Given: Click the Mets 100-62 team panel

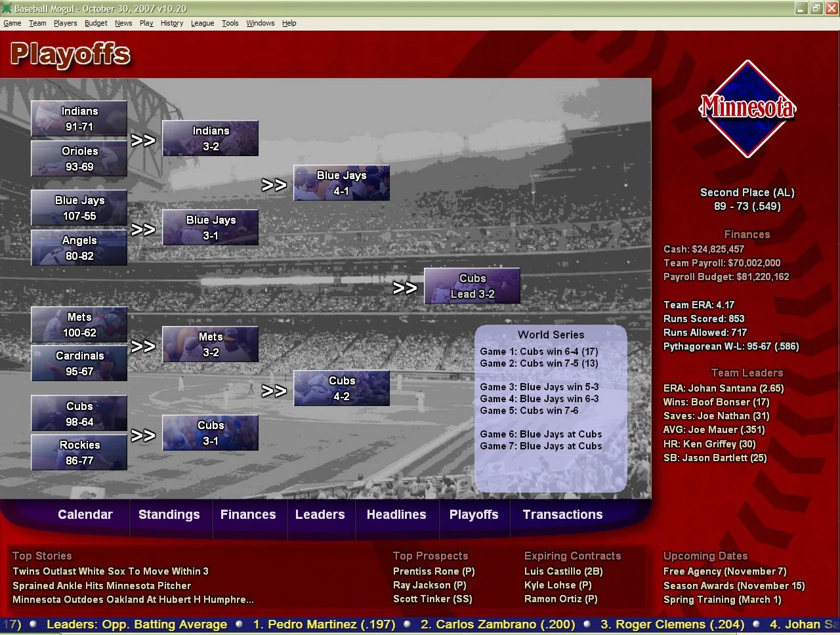Looking at the screenshot, I should (79, 325).
